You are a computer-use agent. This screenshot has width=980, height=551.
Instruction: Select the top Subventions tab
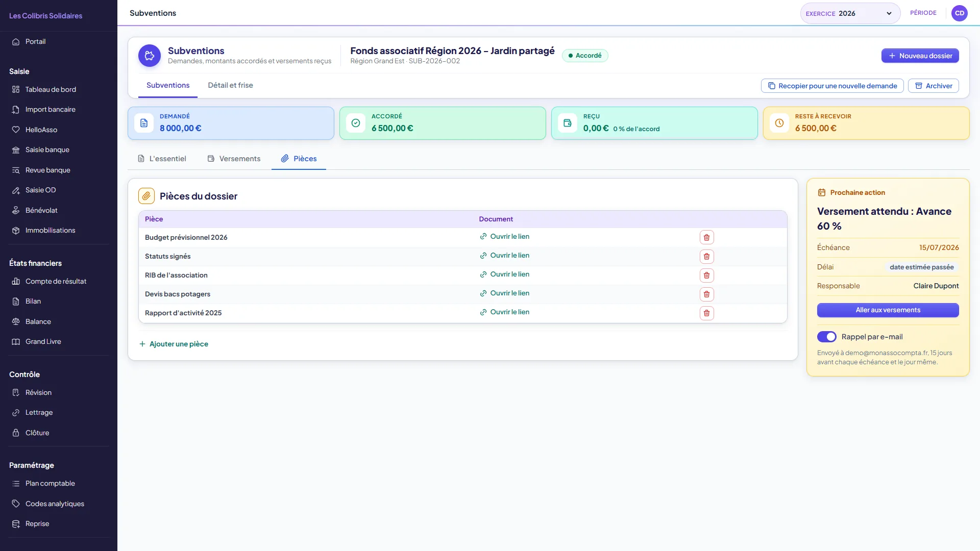click(168, 85)
